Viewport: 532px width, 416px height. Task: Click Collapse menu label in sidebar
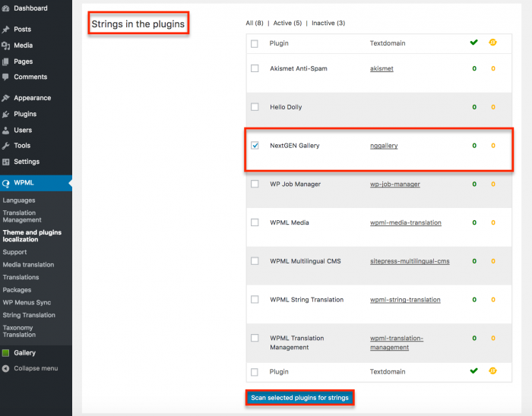(36, 369)
